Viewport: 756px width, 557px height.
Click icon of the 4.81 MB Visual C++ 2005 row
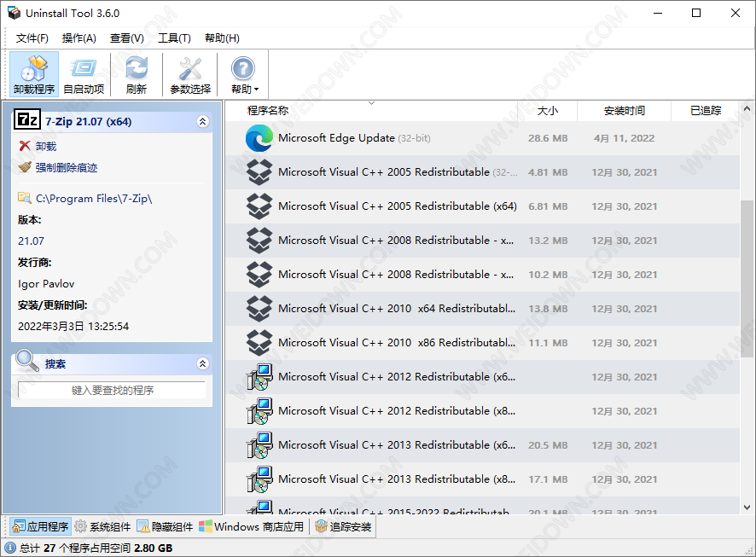tap(259, 172)
